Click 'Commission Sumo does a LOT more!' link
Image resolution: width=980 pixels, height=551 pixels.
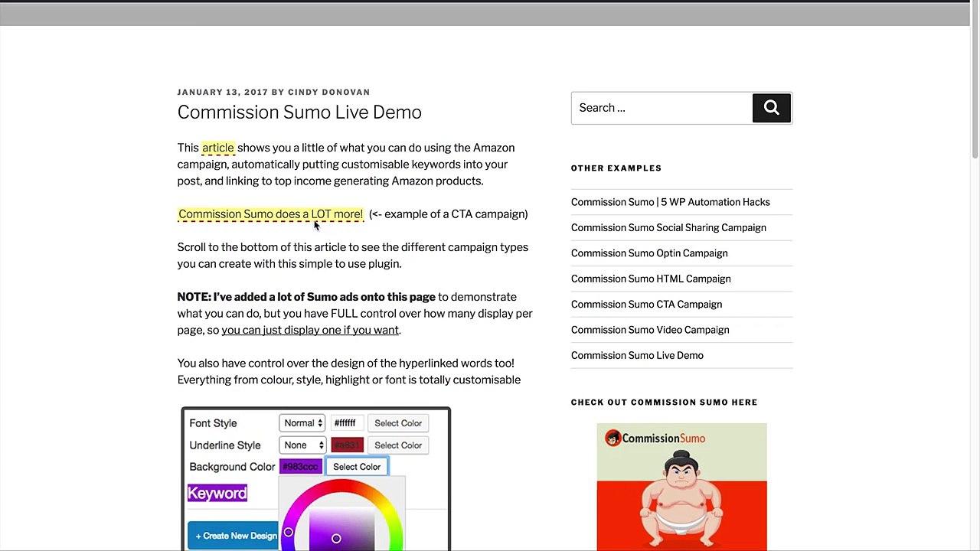click(270, 214)
